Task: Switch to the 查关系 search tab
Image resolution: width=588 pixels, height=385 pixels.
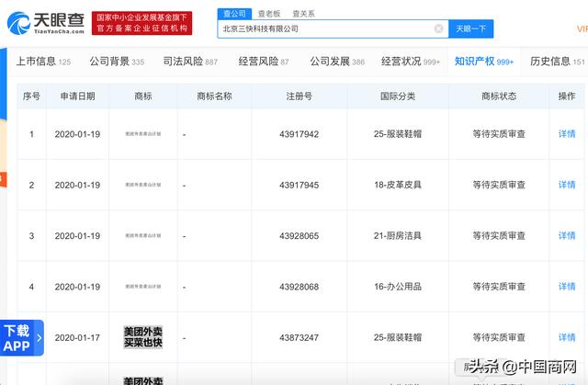Action: click(303, 13)
